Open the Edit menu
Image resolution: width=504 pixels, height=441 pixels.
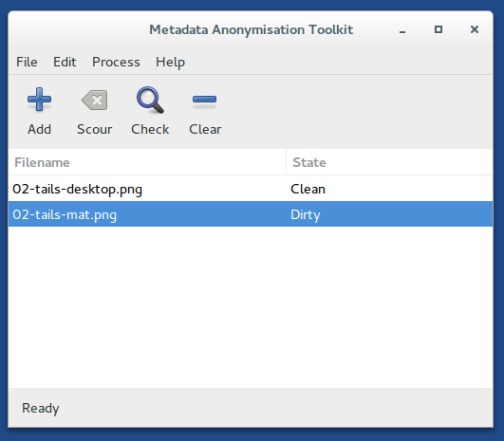click(65, 62)
